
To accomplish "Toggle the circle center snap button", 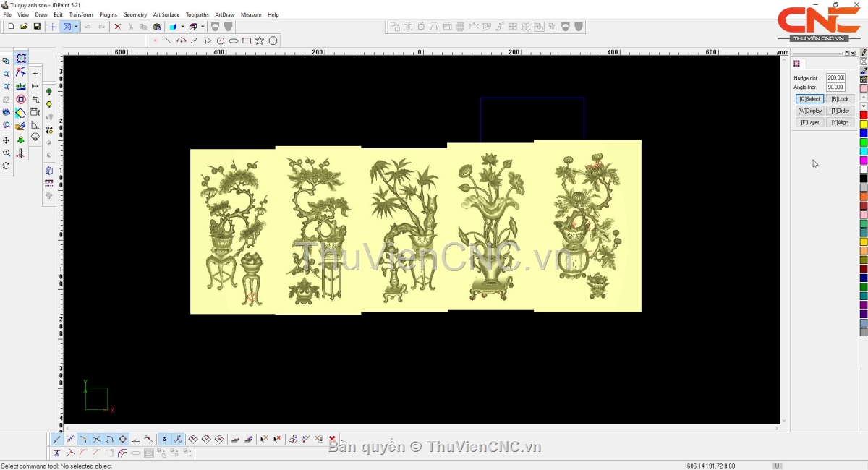I will (122, 439).
